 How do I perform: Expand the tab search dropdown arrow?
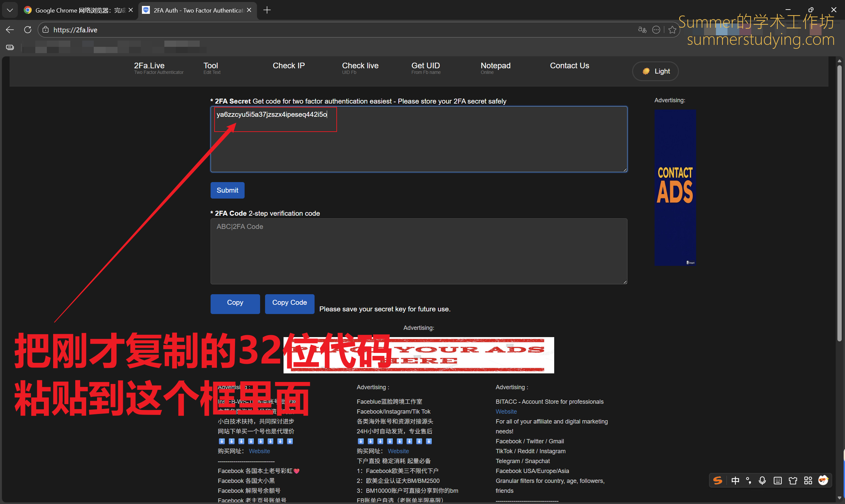pyautogui.click(x=10, y=10)
